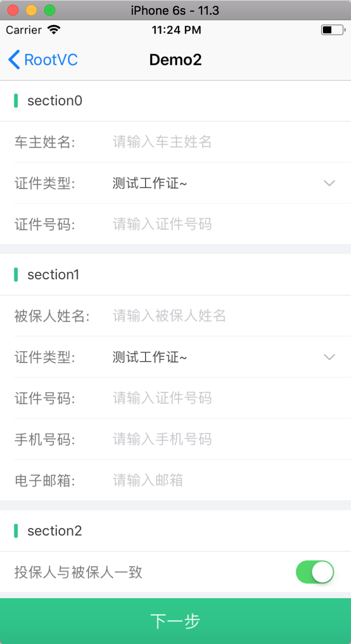The width and height of the screenshot is (351, 644).
Task: Open section0 测试工作证~ type selector
Action: point(150,184)
